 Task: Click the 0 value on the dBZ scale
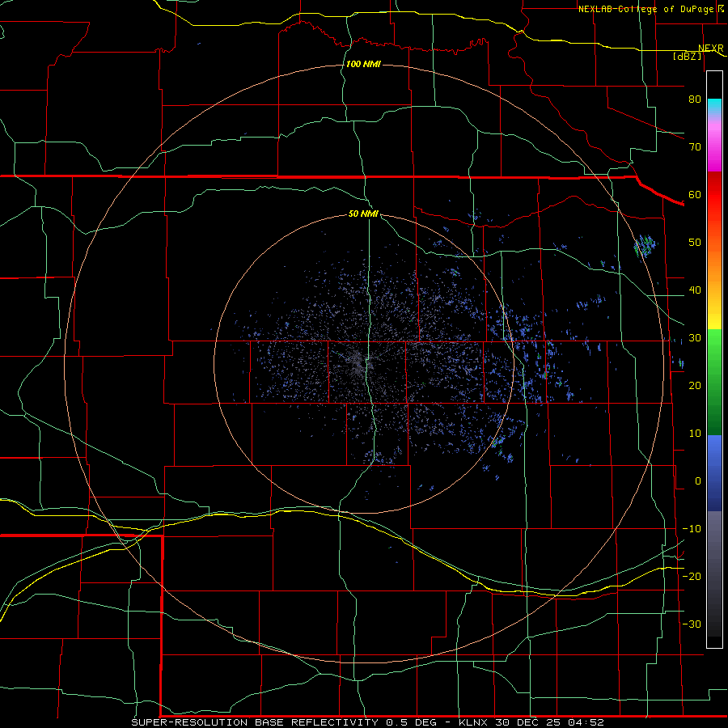pyautogui.click(x=698, y=481)
